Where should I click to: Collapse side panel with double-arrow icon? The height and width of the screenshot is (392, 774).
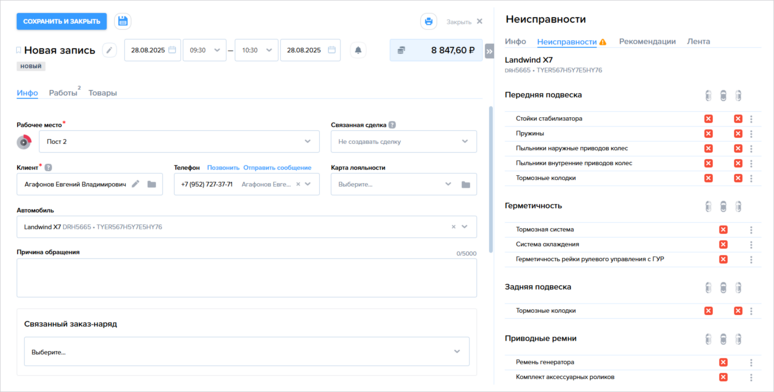tap(489, 51)
